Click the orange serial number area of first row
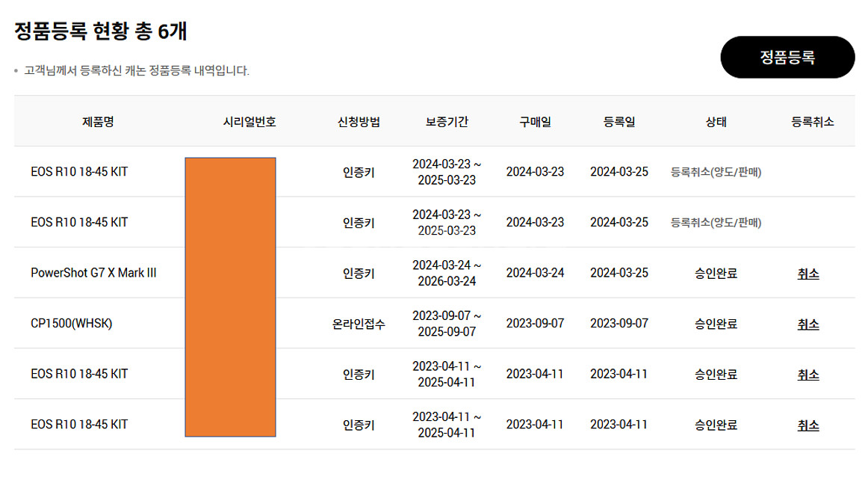Screen dimensions: 868x477 229,172
